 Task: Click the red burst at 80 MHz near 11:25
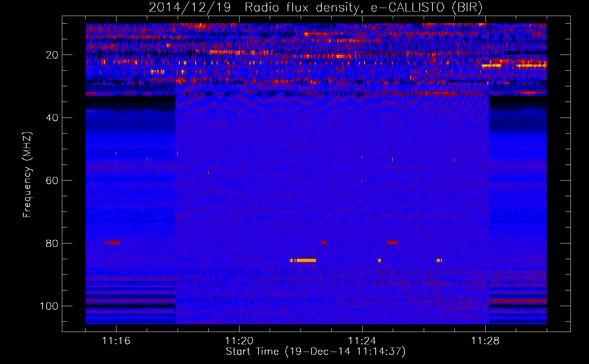click(392, 242)
